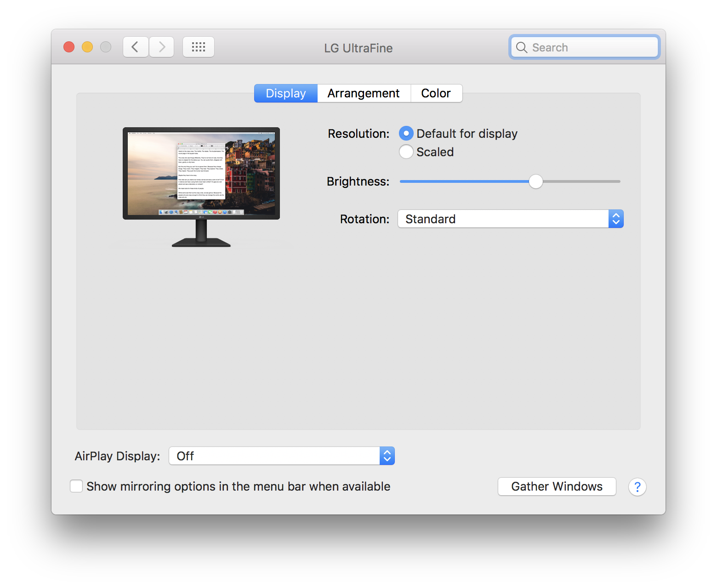The image size is (717, 588).
Task: Switch to the Arrangement tab
Action: point(364,93)
